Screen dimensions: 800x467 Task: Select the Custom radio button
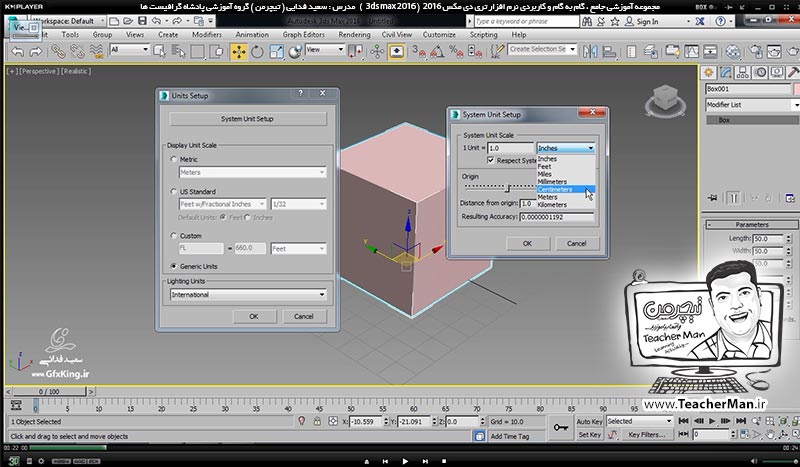pyautogui.click(x=173, y=236)
